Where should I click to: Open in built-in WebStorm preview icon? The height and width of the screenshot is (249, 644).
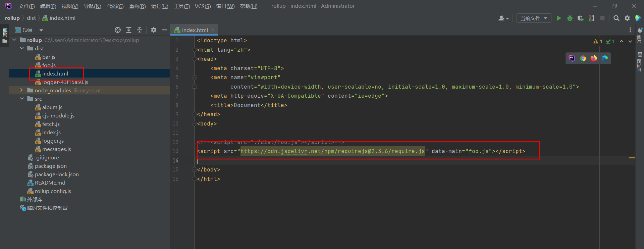coord(572,58)
